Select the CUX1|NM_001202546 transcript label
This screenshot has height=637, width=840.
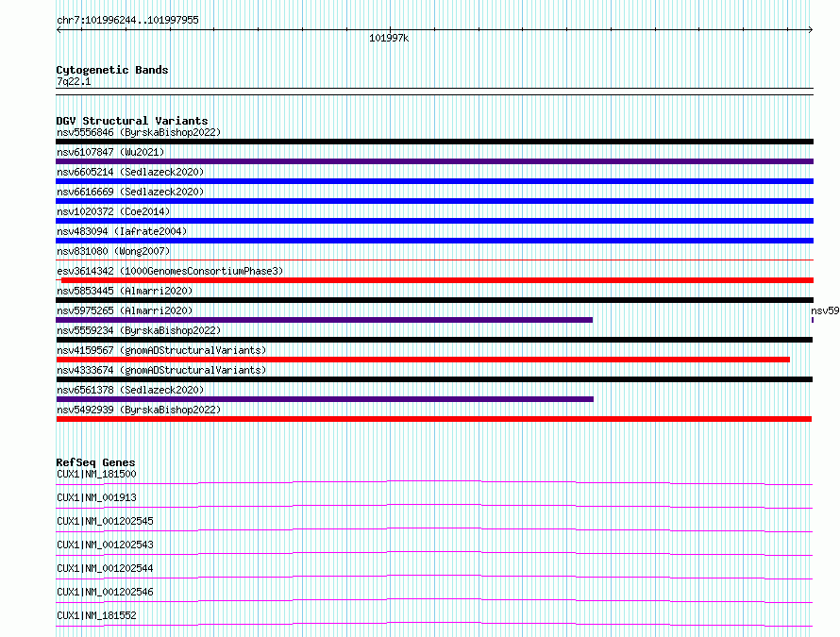point(105,592)
